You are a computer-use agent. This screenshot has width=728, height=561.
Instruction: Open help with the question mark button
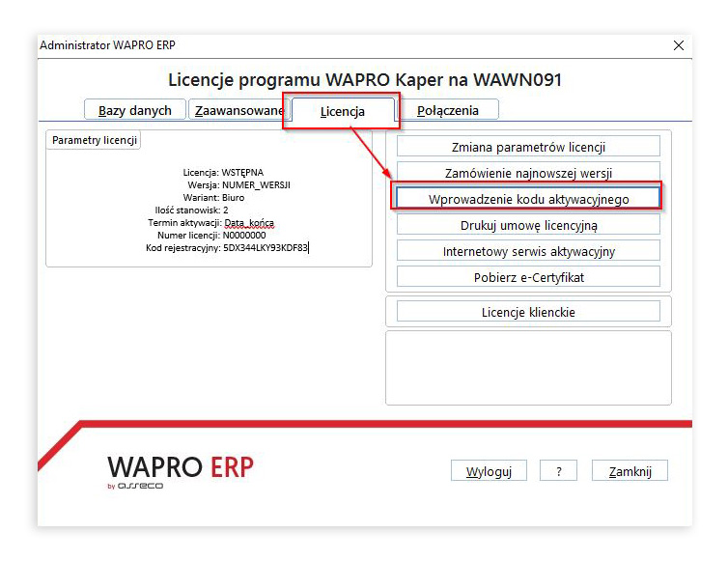558,471
